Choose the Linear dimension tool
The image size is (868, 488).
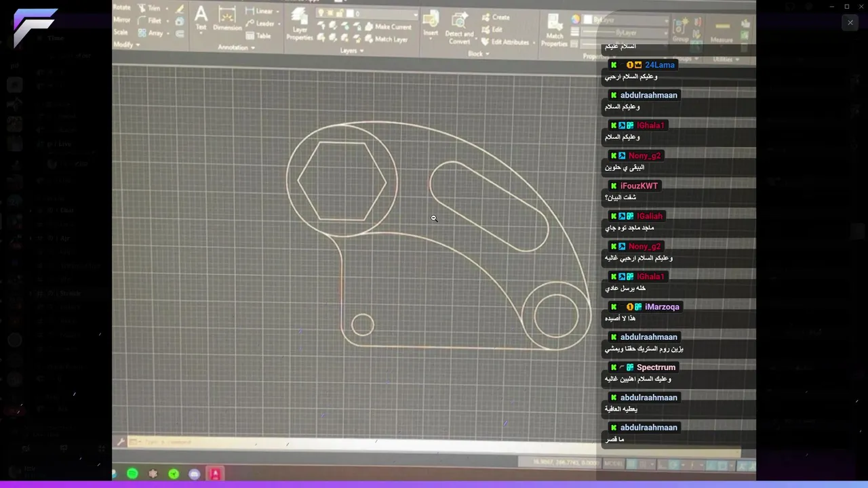[259, 12]
